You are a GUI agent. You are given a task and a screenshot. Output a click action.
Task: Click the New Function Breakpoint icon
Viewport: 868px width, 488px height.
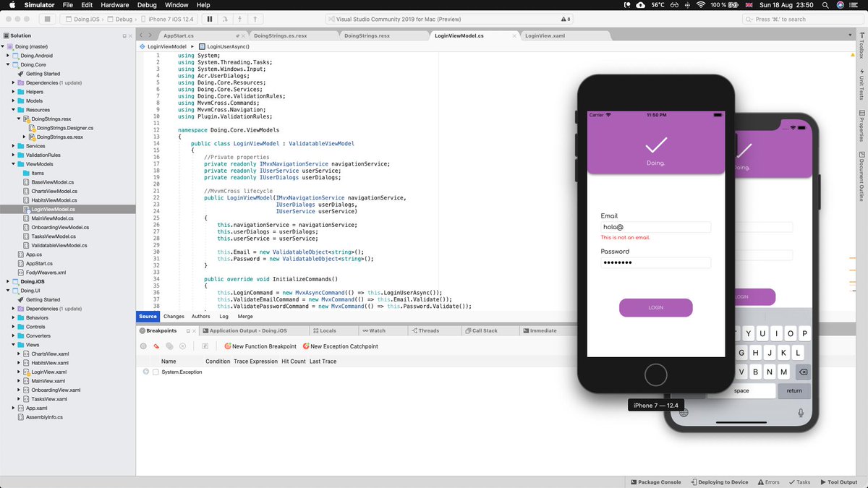pyautogui.click(x=228, y=346)
